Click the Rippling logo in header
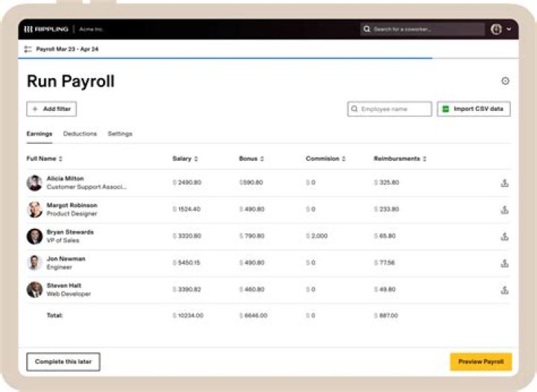 [46, 29]
